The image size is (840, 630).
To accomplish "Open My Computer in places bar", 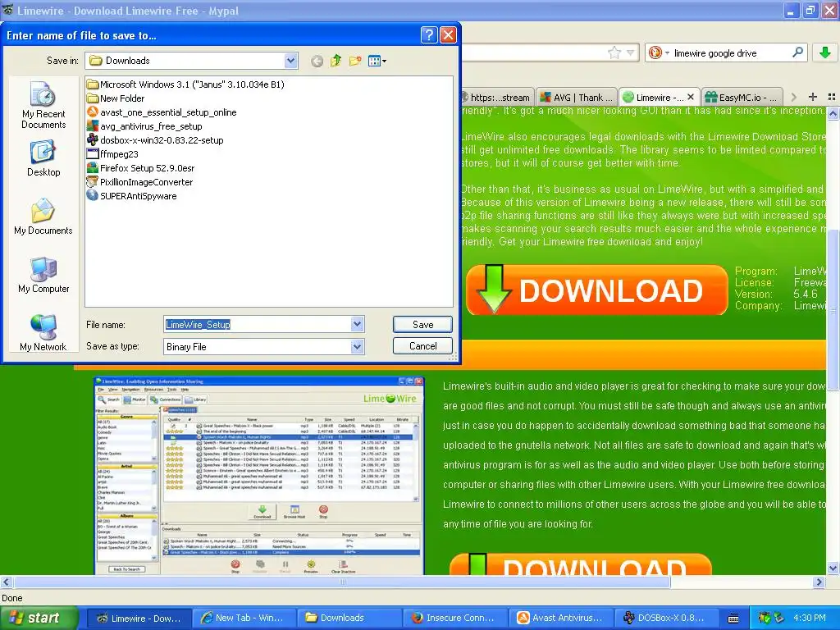I will click(x=43, y=275).
